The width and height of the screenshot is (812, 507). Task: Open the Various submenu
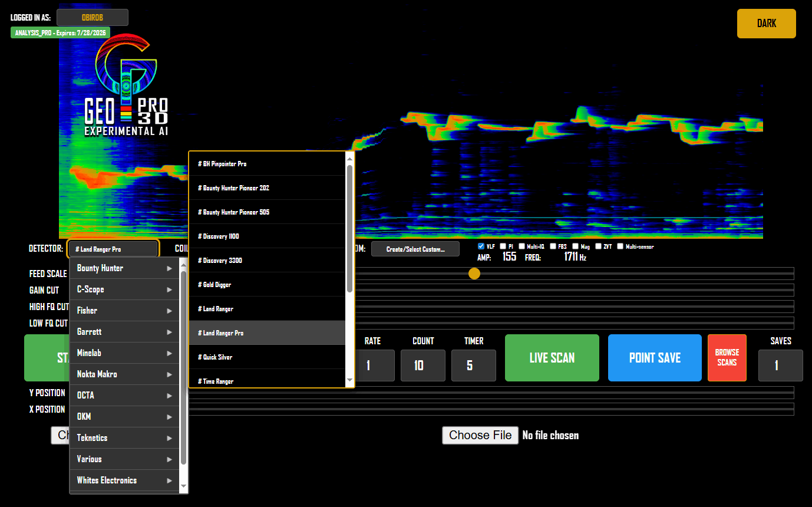click(124, 459)
